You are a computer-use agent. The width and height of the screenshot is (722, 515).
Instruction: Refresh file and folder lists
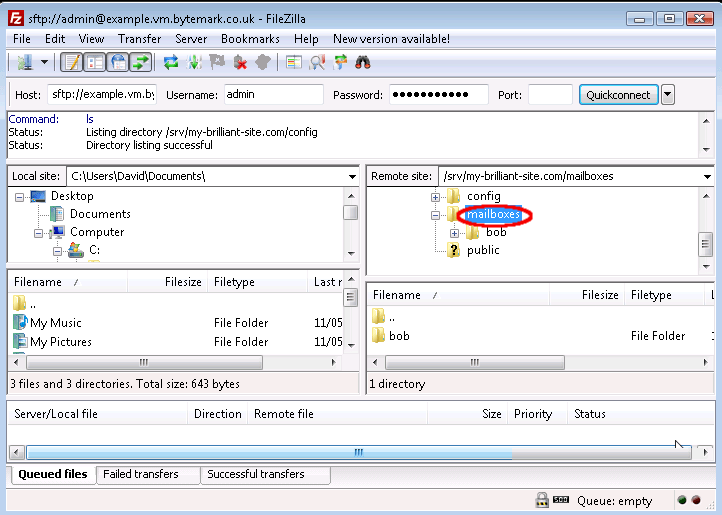[x=171, y=62]
